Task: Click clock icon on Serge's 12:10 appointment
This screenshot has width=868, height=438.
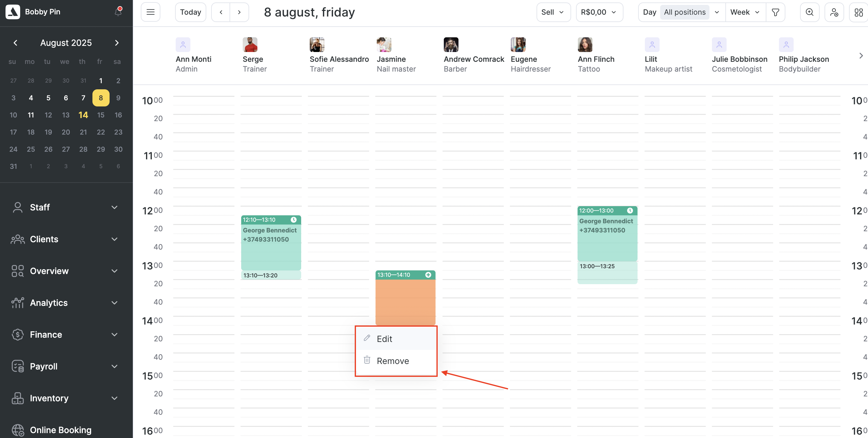Action: pos(294,220)
